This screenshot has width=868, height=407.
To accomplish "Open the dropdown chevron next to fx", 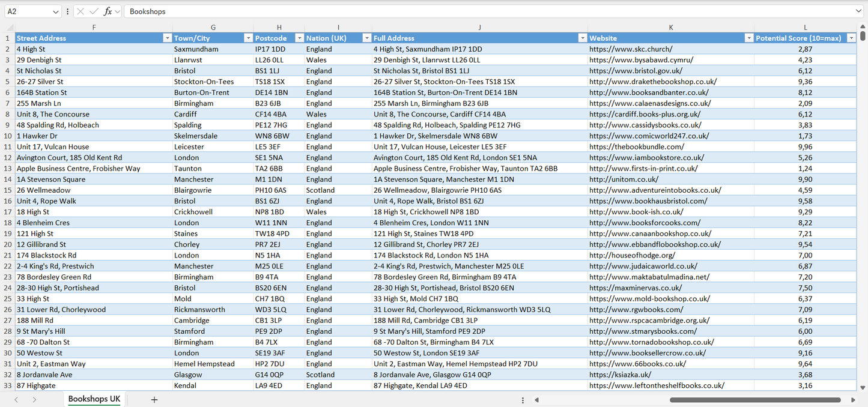I will point(117,11).
